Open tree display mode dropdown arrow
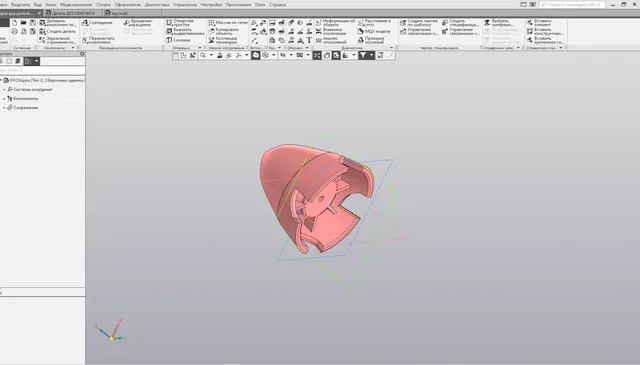The height and width of the screenshot is (365, 640). click(x=37, y=61)
